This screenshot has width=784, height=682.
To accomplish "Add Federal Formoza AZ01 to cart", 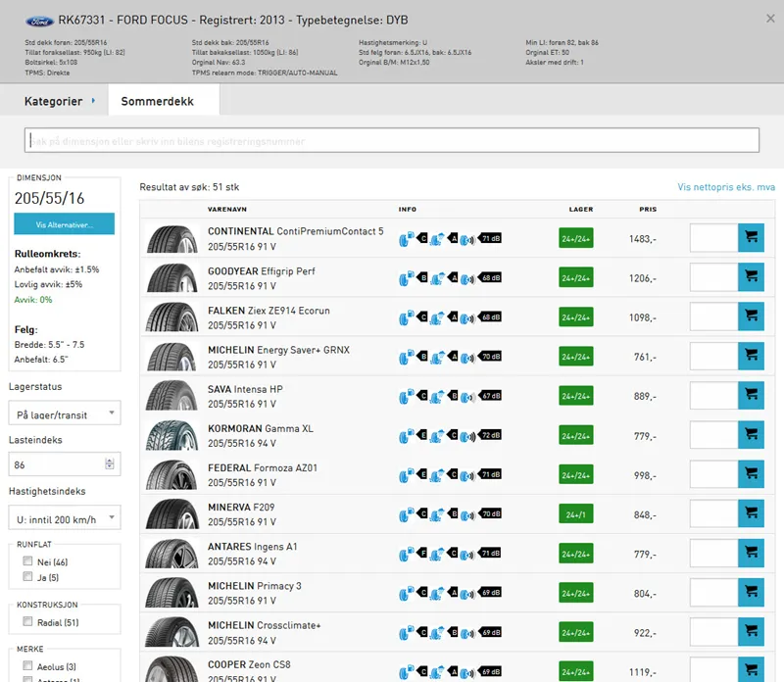I will point(751,474).
